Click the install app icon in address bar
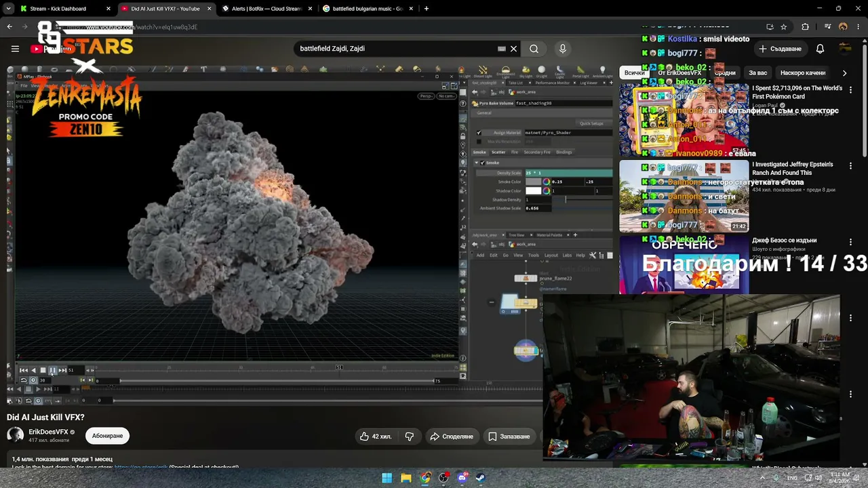The width and height of the screenshot is (868, 488). tap(770, 27)
